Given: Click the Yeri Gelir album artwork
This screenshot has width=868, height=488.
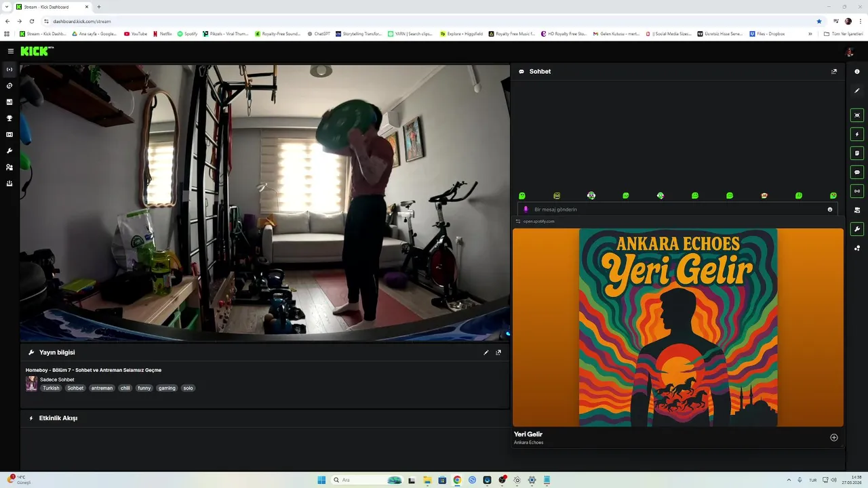Looking at the screenshot, I should pos(678,327).
